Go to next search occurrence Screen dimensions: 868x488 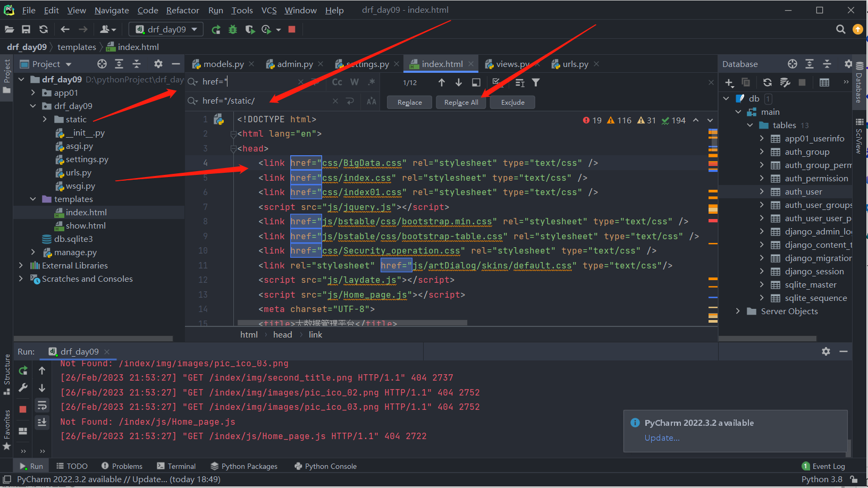[x=459, y=82]
